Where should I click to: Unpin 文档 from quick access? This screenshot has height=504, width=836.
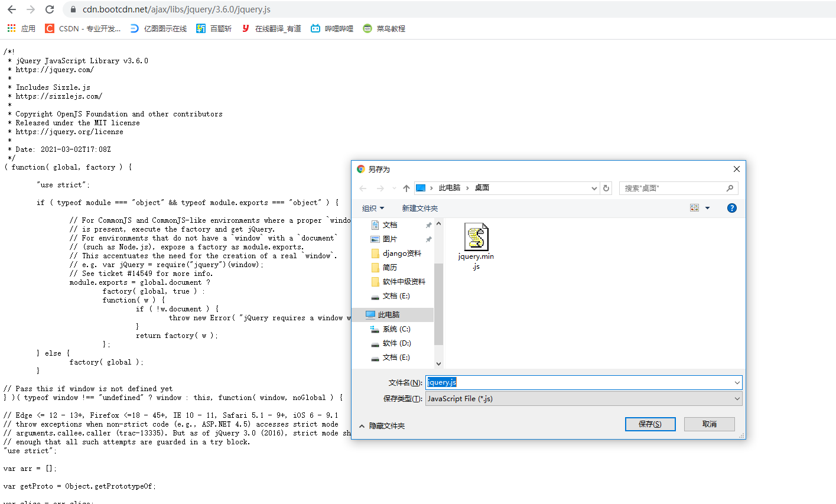[428, 225]
